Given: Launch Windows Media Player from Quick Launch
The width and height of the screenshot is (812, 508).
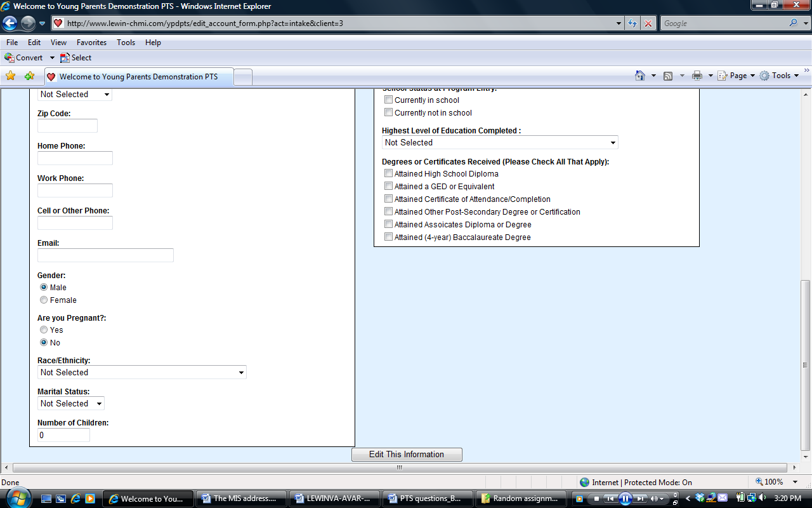Looking at the screenshot, I should click(x=90, y=498).
